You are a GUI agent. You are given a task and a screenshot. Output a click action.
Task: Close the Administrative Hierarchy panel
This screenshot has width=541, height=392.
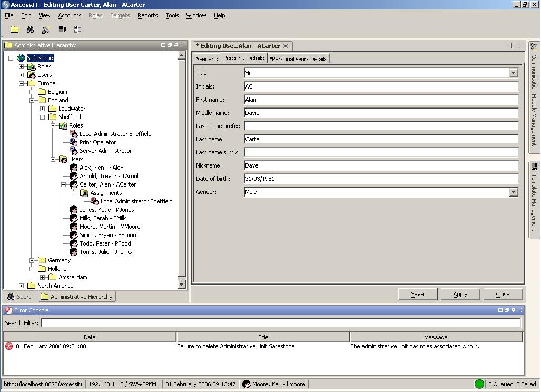(x=182, y=45)
